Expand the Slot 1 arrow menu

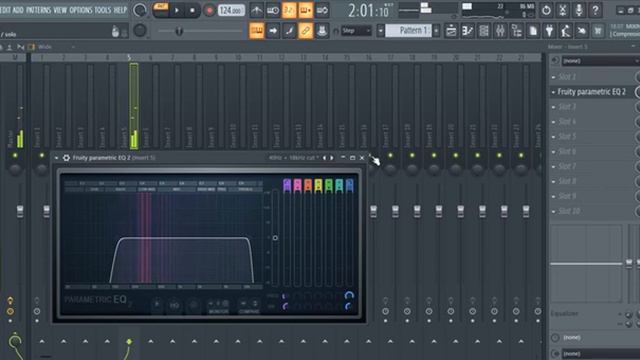coord(553,77)
